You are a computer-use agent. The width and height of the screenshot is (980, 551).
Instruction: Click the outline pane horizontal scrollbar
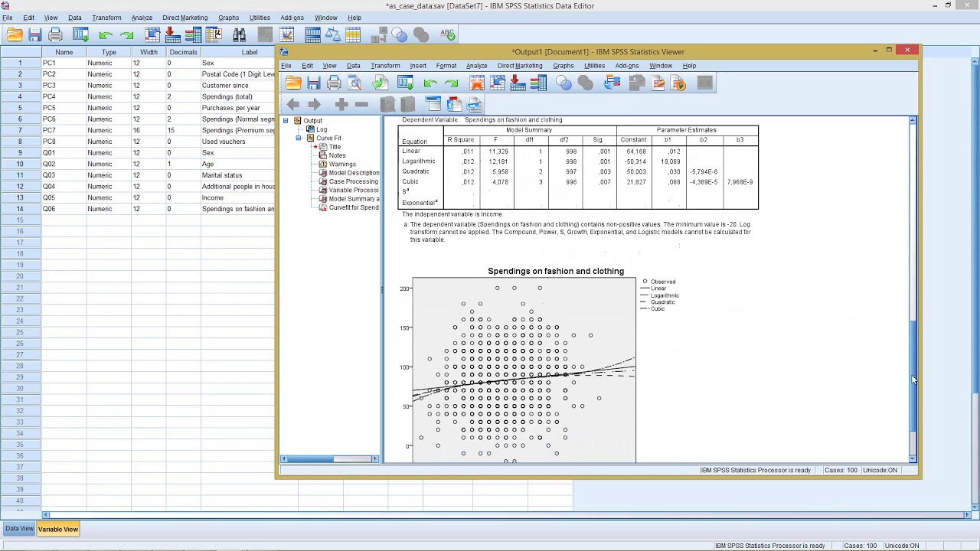click(x=331, y=458)
